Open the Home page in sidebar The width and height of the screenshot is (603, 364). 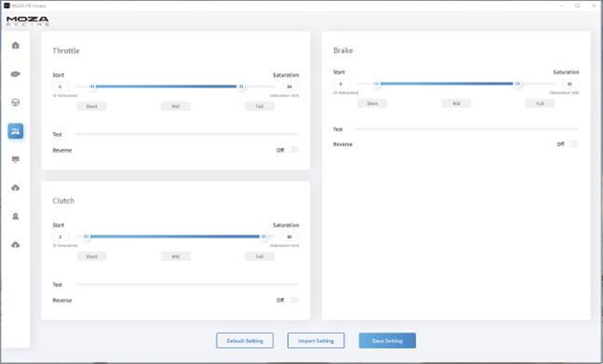(x=16, y=45)
